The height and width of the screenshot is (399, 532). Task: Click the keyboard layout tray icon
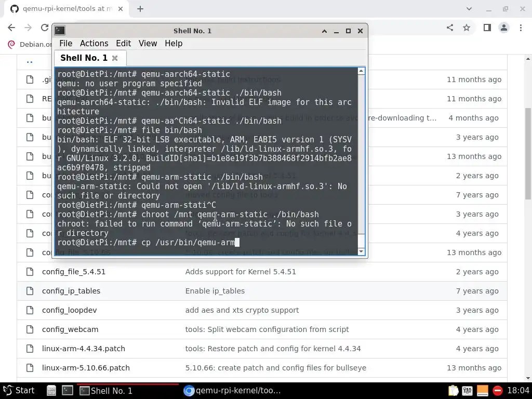click(468, 391)
